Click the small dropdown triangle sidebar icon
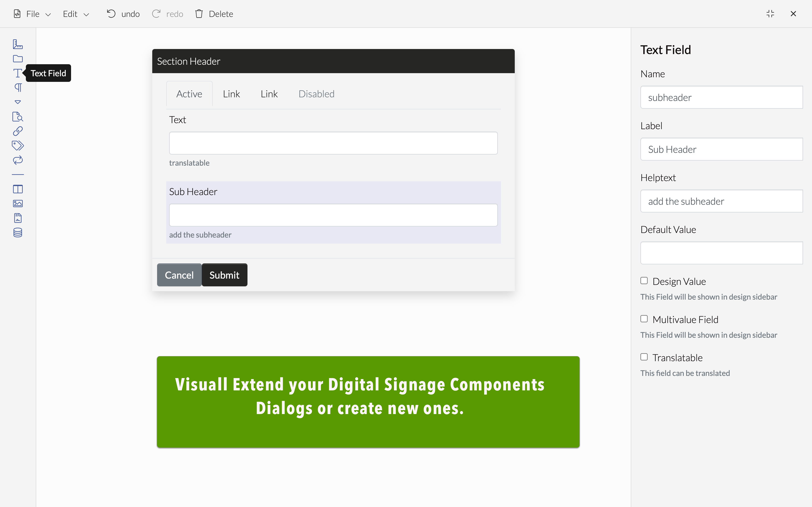 [x=18, y=102]
